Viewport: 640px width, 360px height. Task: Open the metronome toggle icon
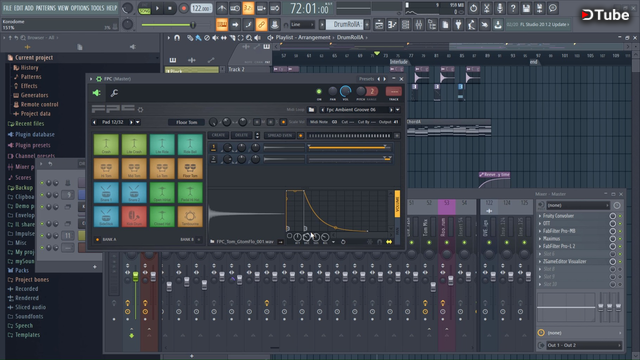[x=222, y=8]
